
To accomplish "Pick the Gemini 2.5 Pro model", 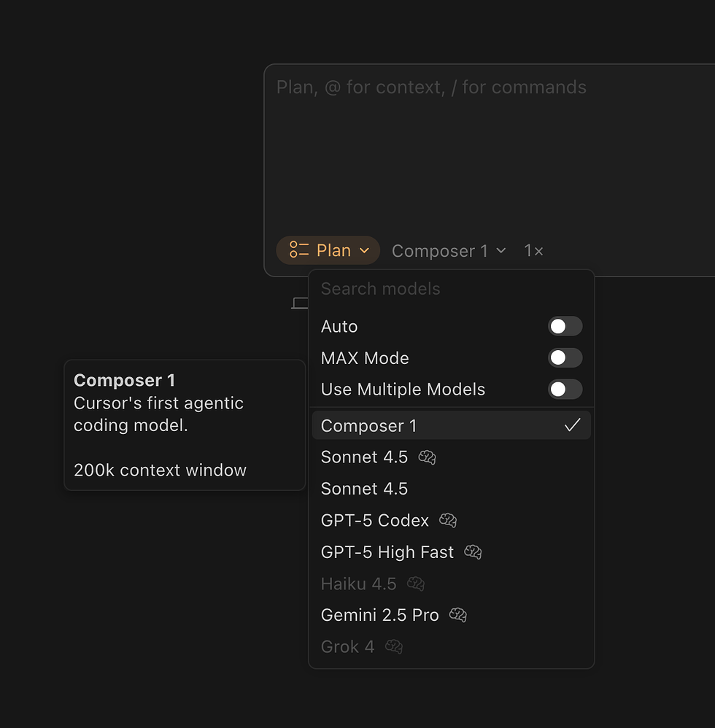I will pos(452,615).
